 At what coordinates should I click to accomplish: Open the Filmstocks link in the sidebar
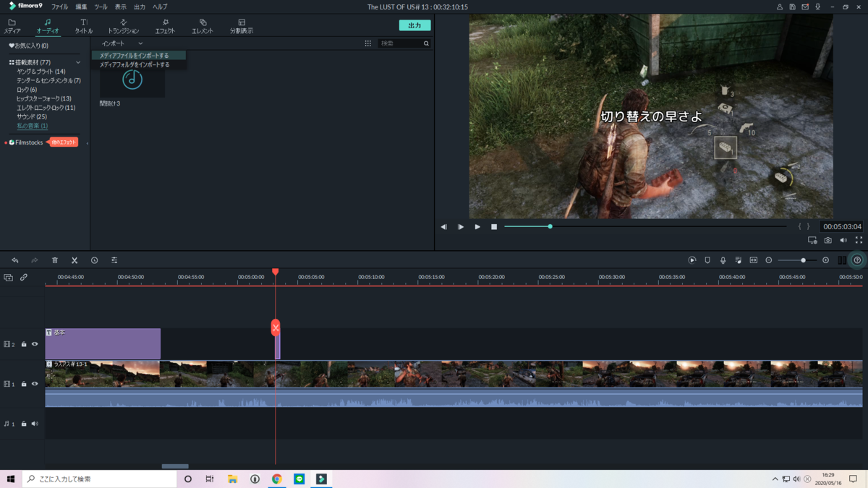pos(29,142)
